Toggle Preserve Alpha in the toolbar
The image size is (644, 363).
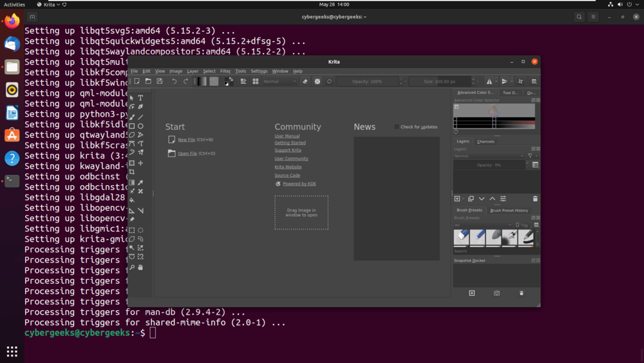pos(317,81)
